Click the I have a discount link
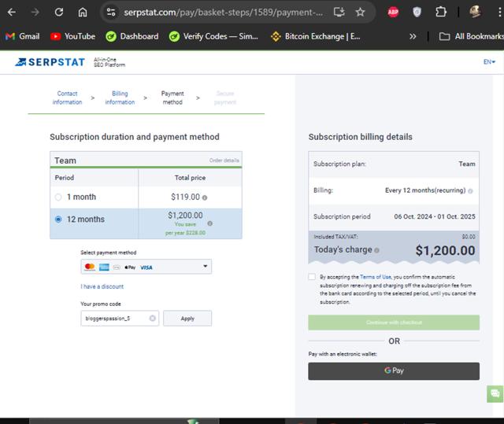Viewport: 504px width, 424px height. tap(102, 286)
